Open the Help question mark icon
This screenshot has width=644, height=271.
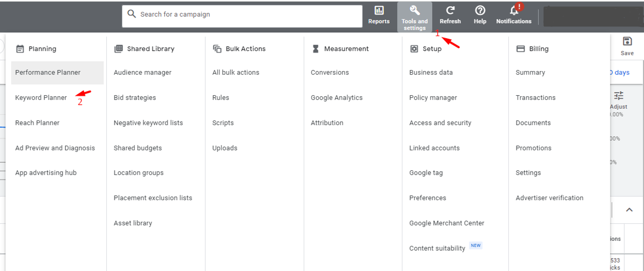tap(480, 11)
